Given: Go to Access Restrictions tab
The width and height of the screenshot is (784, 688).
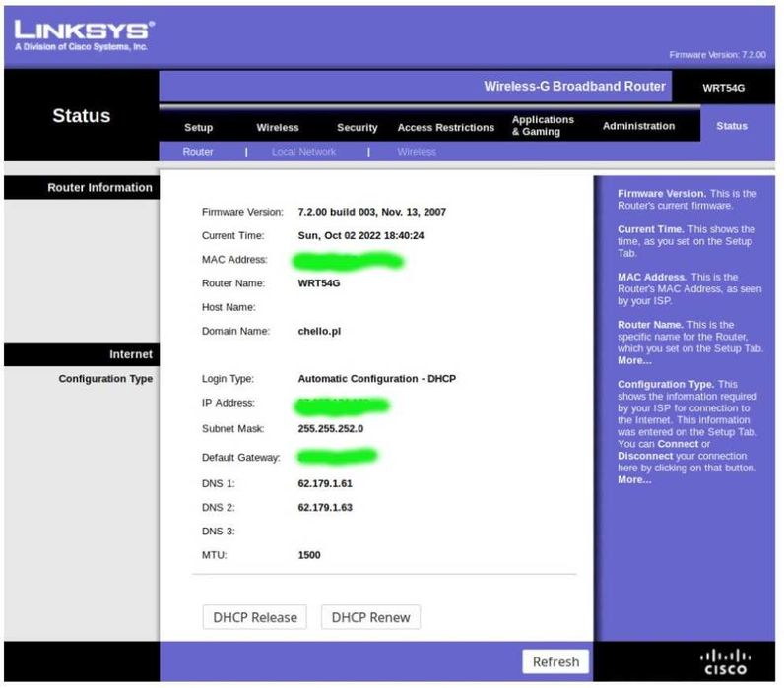Looking at the screenshot, I should pos(446,127).
